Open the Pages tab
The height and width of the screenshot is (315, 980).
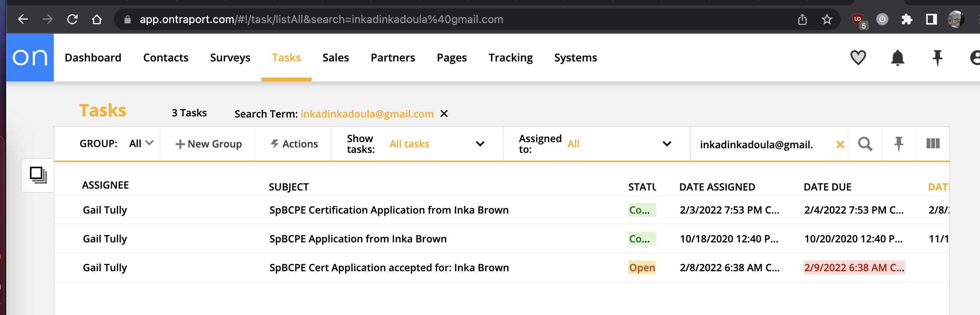point(452,58)
